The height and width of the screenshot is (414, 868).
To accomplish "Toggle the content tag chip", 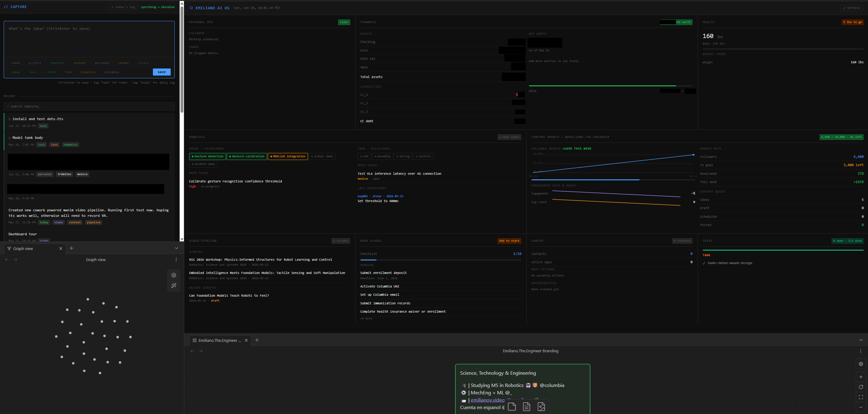I will (x=80, y=63).
